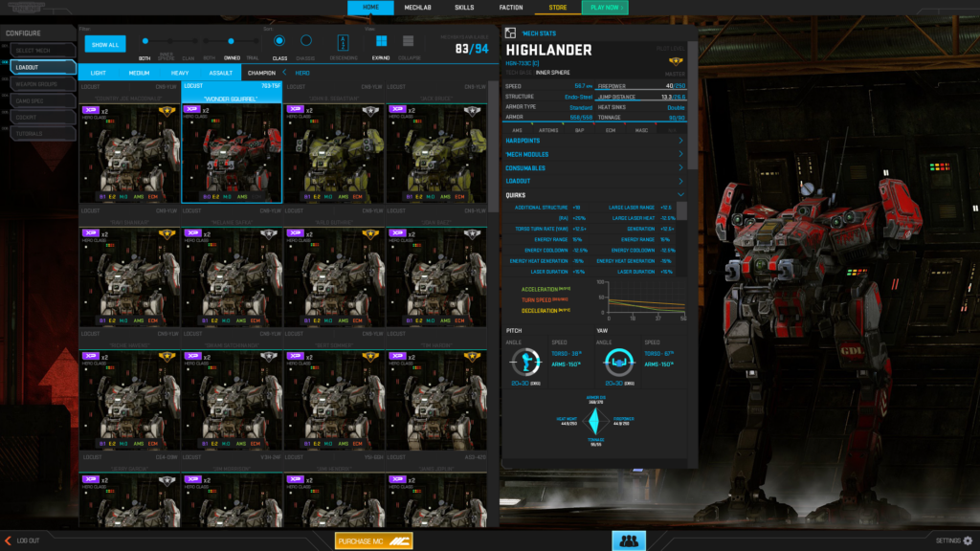
Task: Click the diamond mech summary chart
Action: click(594, 421)
